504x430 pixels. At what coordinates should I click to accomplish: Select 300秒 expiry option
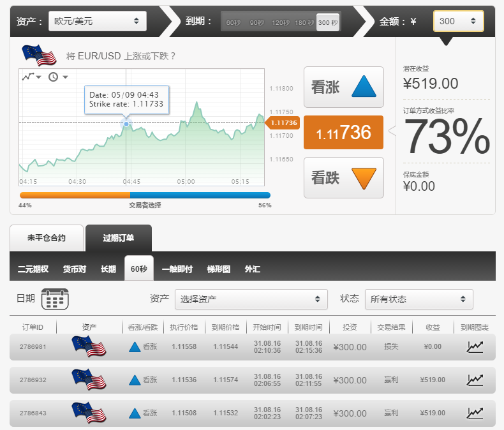pyautogui.click(x=328, y=22)
